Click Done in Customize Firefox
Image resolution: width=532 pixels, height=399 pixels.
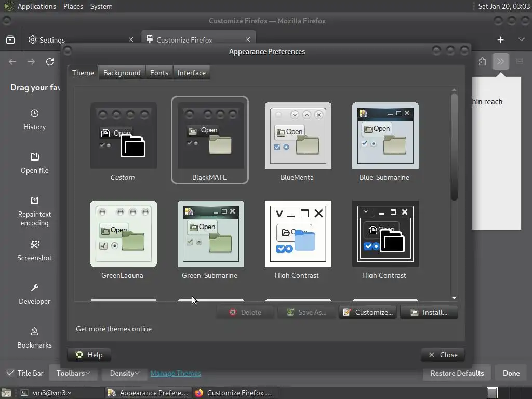pyautogui.click(x=511, y=373)
